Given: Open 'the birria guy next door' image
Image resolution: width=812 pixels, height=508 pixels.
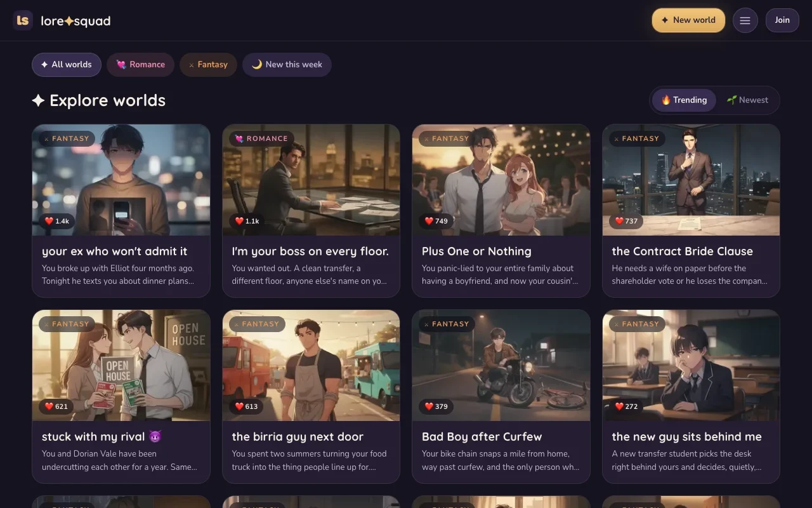Looking at the screenshot, I should [311, 365].
